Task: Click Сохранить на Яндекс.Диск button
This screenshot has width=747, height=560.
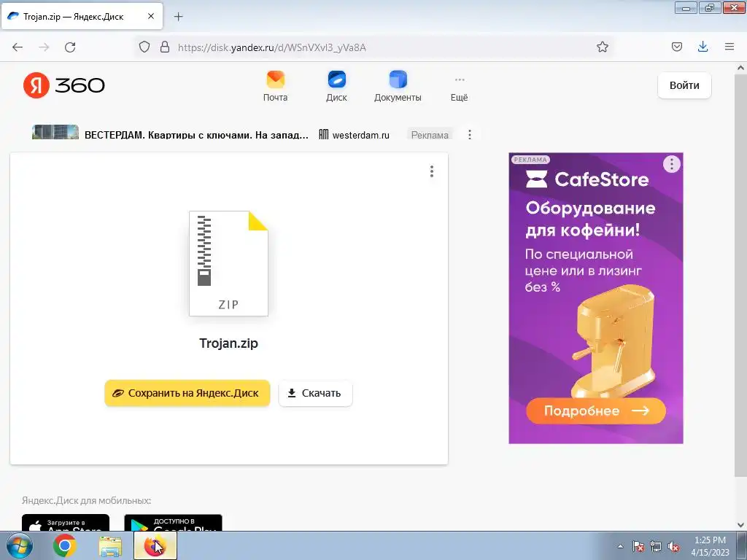Action: [187, 393]
